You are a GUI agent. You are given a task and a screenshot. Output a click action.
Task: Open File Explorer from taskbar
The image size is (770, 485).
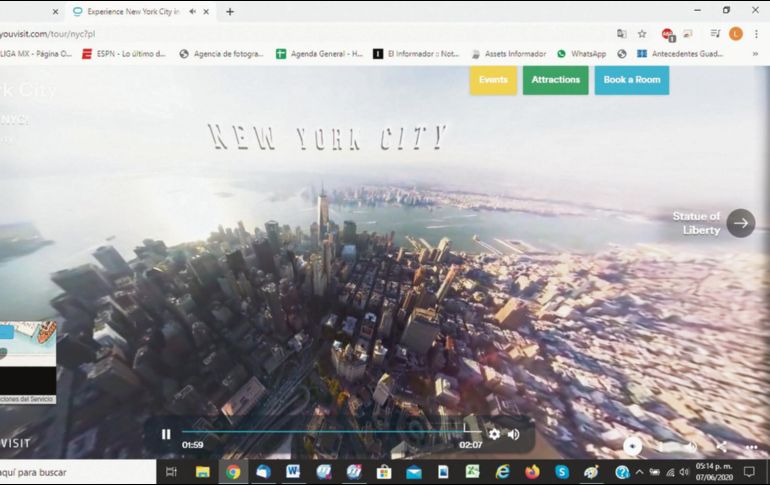[x=202, y=472]
